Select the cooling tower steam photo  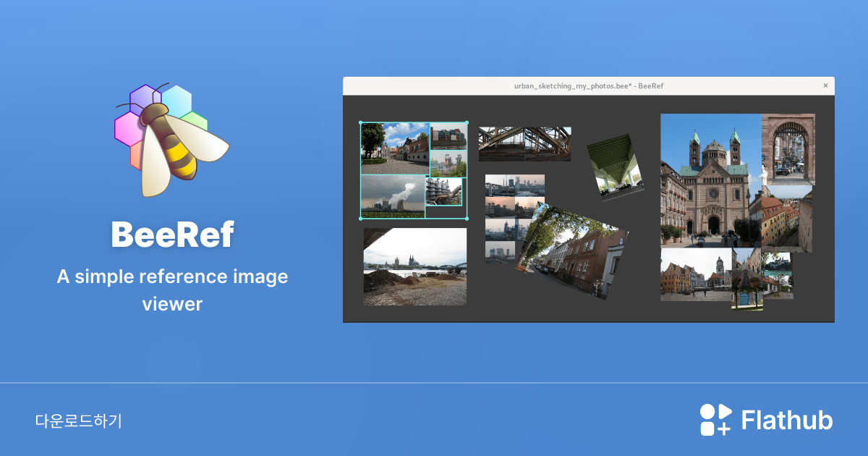[392, 196]
